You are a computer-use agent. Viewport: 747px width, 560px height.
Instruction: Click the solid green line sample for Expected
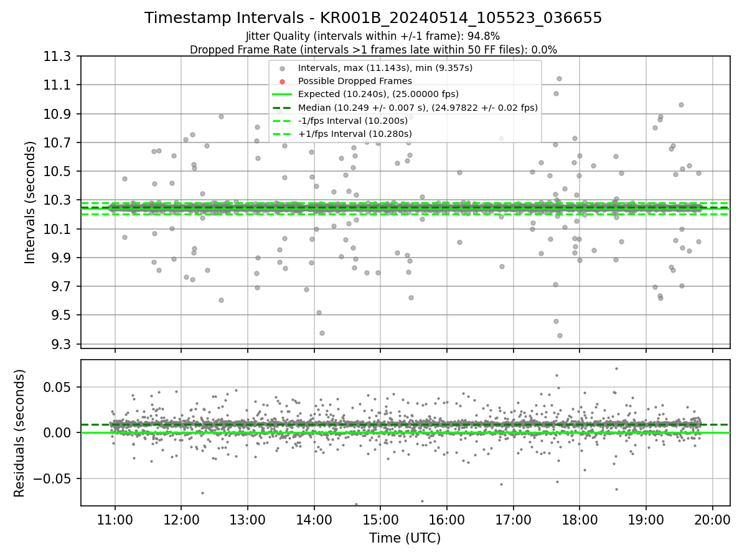coord(282,95)
